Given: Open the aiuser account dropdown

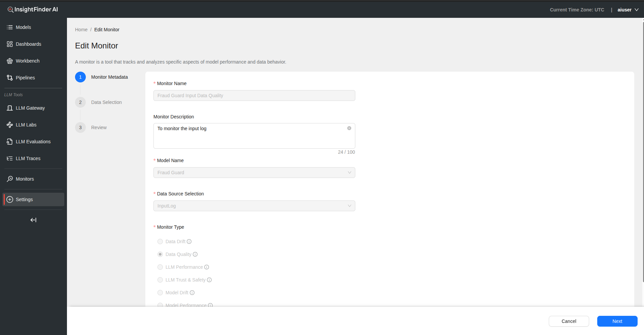Looking at the screenshot, I should [x=628, y=10].
